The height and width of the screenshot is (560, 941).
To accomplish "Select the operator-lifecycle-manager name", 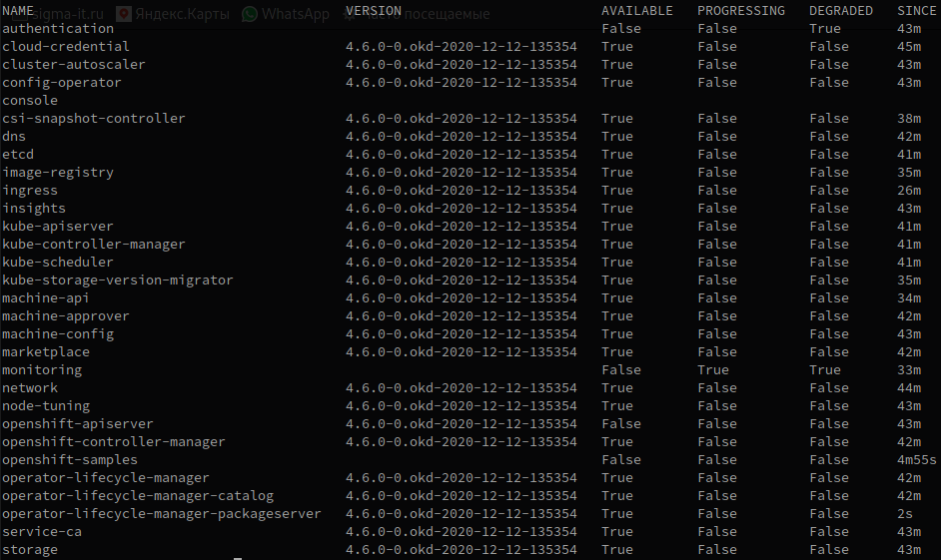I will tap(106, 478).
